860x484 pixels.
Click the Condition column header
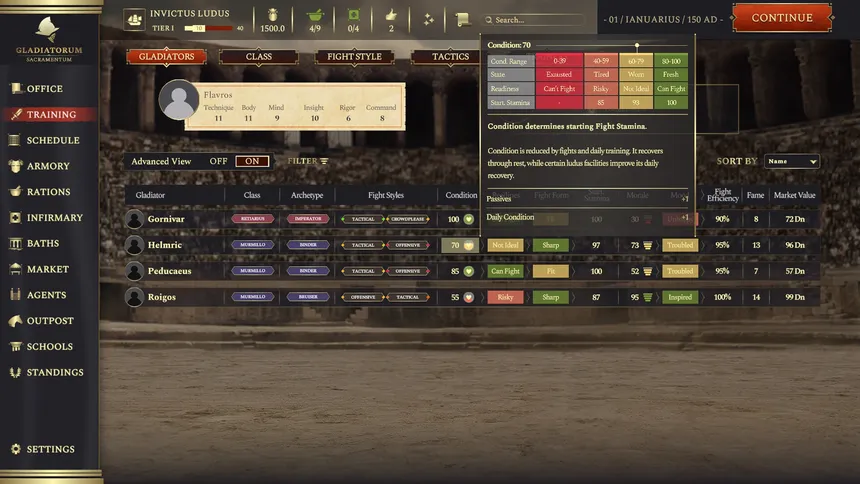461,195
